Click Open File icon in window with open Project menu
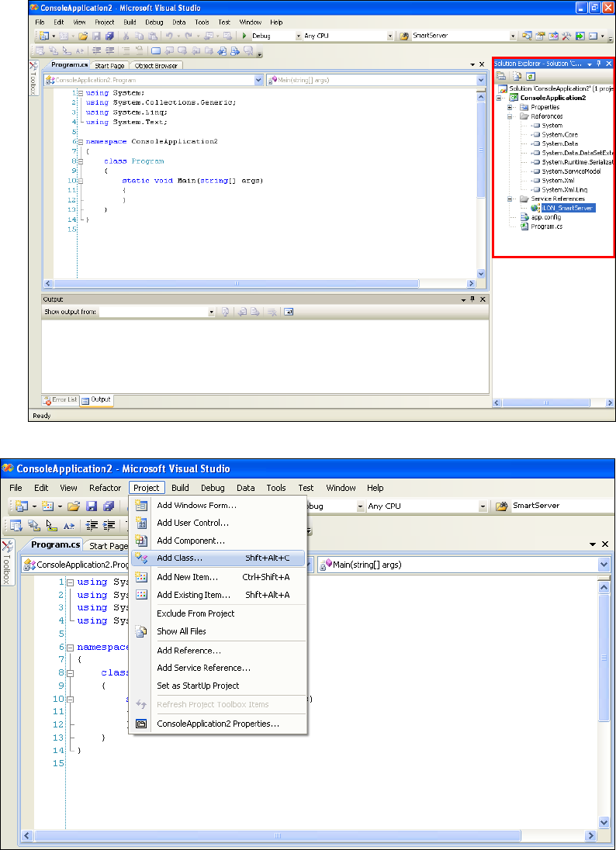This screenshot has height=850, width=616. click(x=74, y=506)
